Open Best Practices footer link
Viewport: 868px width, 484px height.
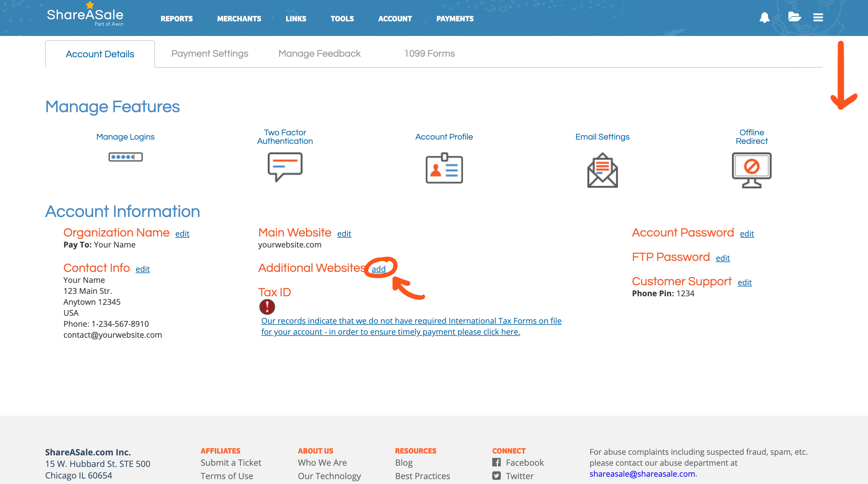[422, 476]
